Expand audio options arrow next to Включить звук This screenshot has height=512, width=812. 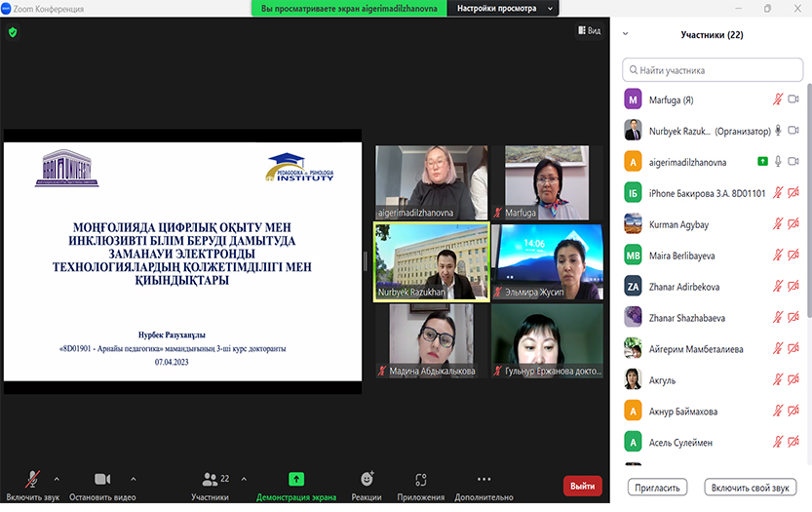(57, 479)
